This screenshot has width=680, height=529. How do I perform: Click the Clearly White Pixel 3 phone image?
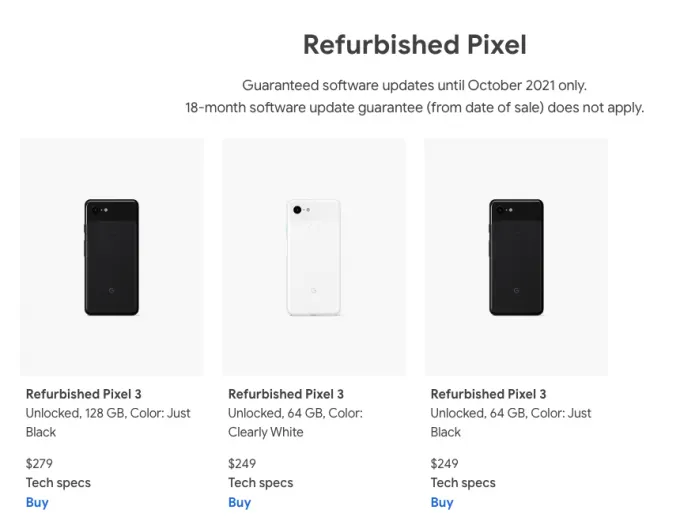click(x=314, y=257)
